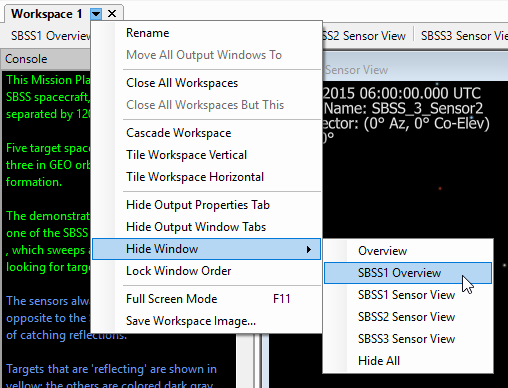Click the 'This Mission Pla' console text
This screenshot has height=388, width=508.
click(48, 80)
